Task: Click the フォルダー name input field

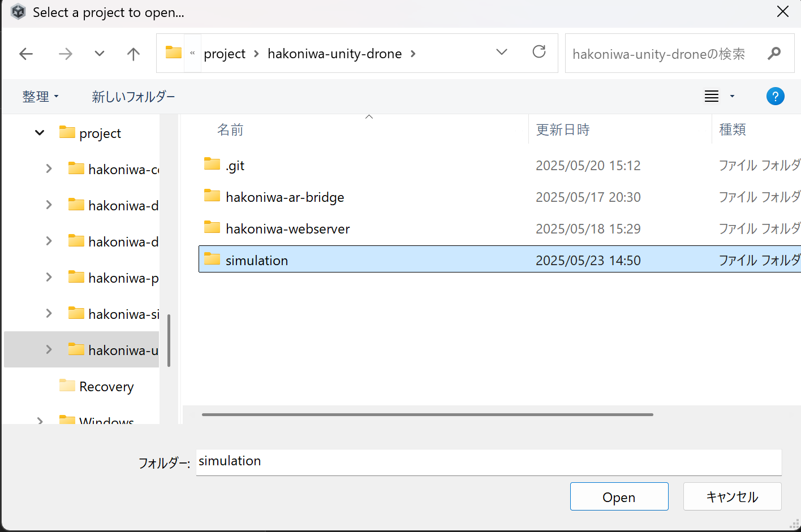Action: (396, 462)
